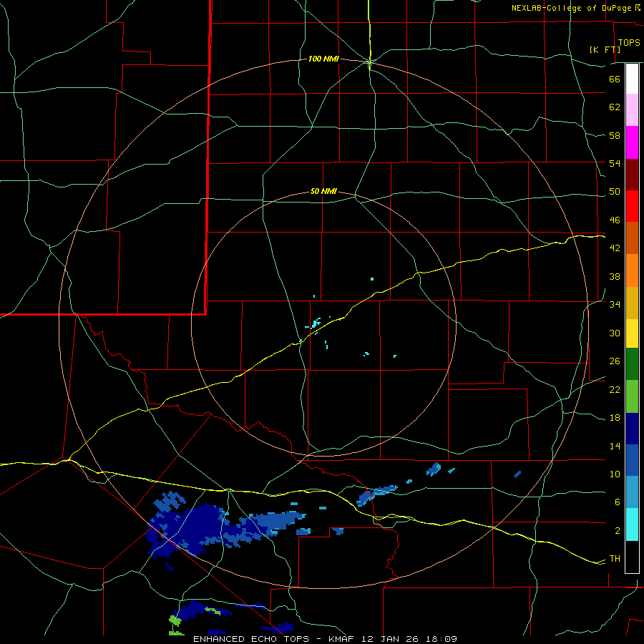This screenshot has width=644, height=644.
Task: Pick the dark maroon legend swatch
Action: point(632,175)
